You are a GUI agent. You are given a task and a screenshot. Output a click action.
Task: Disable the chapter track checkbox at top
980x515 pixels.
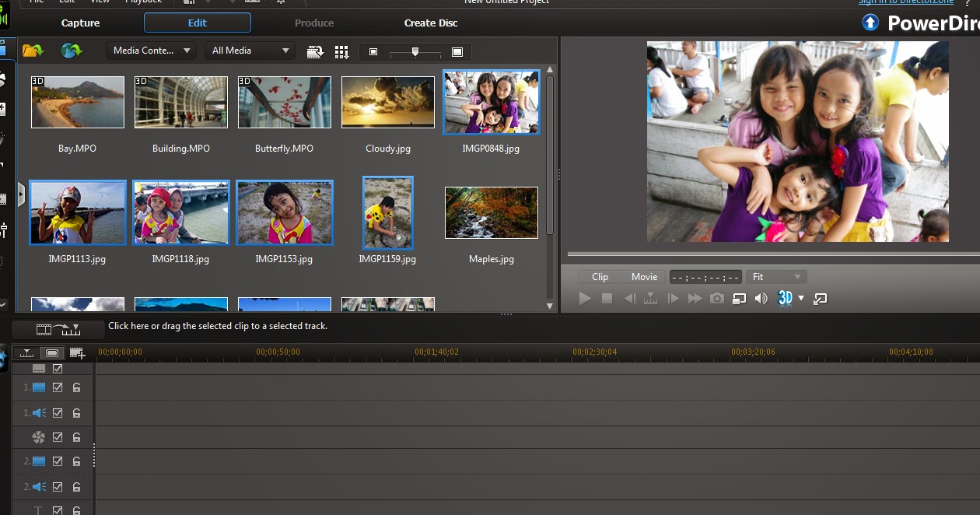[x=58, y=369]
